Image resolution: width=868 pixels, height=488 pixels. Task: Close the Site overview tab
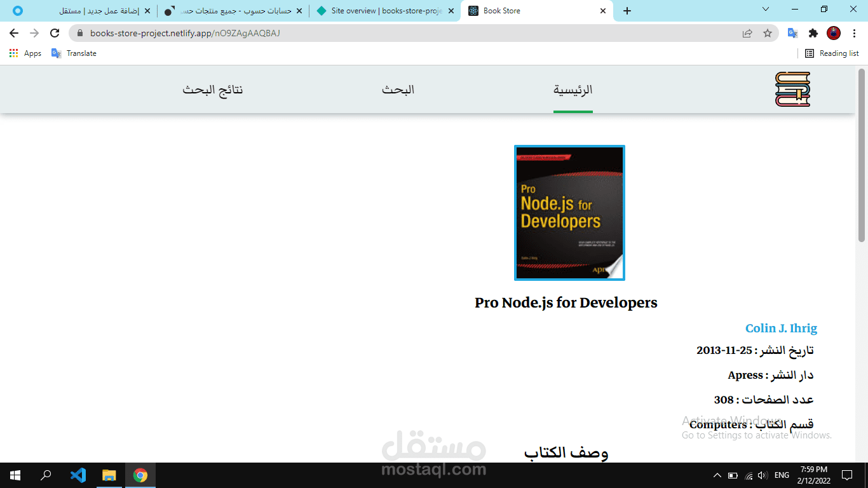[450, 11]
